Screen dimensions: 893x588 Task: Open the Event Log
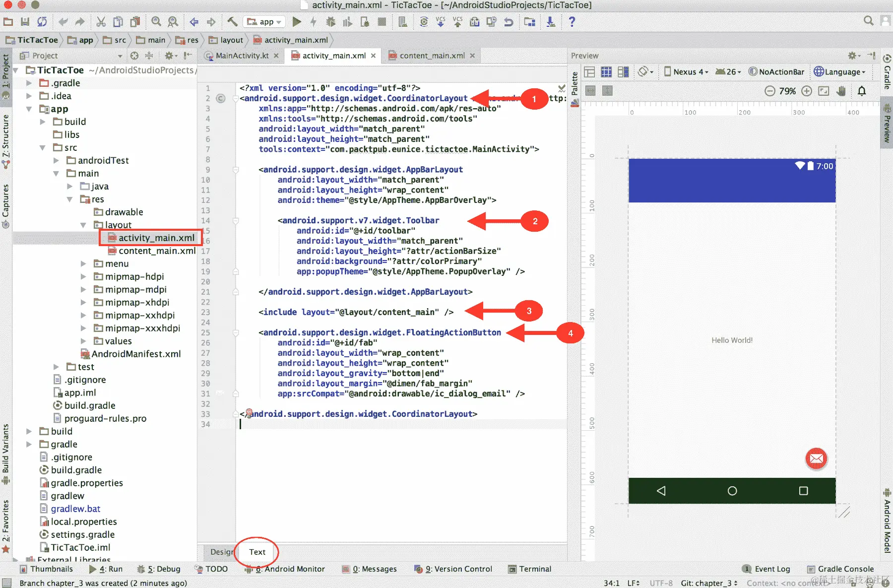pos(766,569)
